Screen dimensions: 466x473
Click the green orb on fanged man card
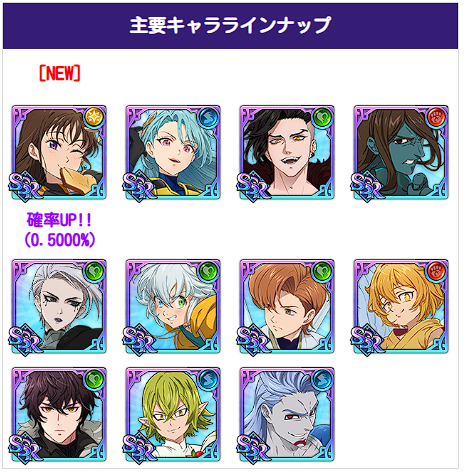click(322, 117)
